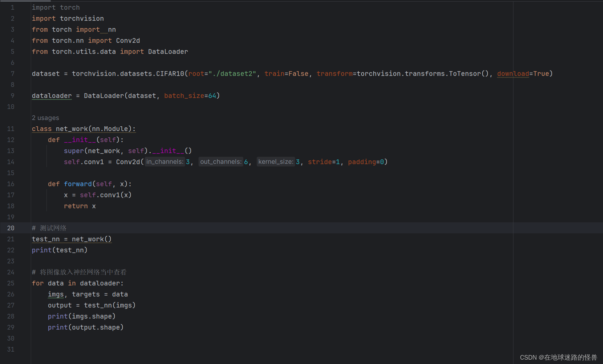Click the 'out_channels:' parameter hint
This screenshot has width=603, height=364.
pyautogui.click(x=221, y=162)
